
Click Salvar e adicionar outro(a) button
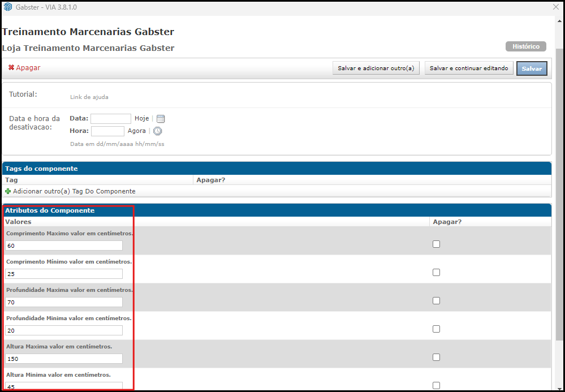pyautogui.click(x=376, y=68)
